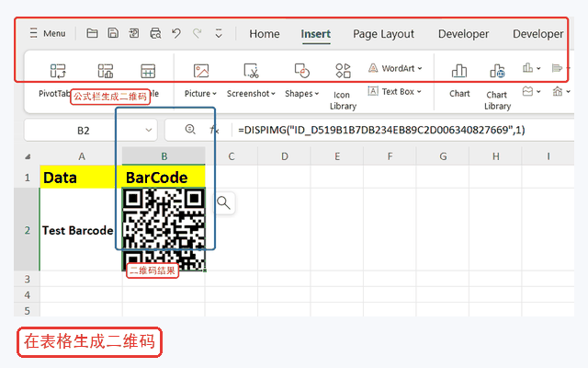The height and width of the screenshot is (368, 588).
Task: Click the QR code image in B2
Action: [x=164, y=230]
